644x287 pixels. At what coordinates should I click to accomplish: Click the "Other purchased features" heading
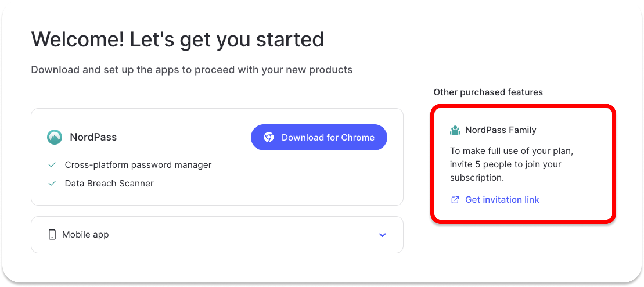point(488,92)
